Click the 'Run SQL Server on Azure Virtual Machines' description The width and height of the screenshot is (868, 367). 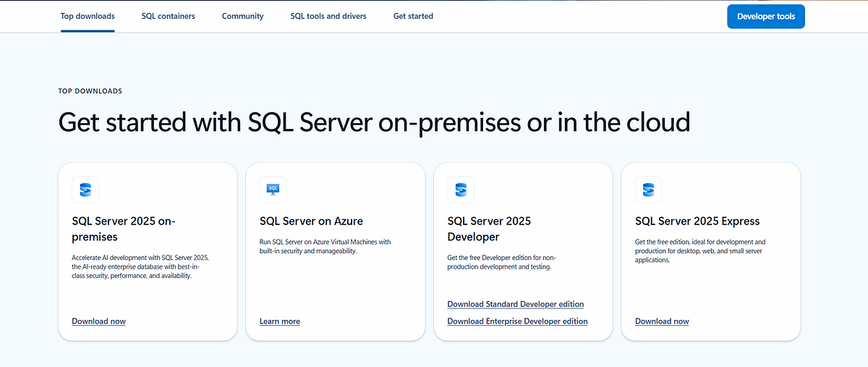[x=325, y=246]
